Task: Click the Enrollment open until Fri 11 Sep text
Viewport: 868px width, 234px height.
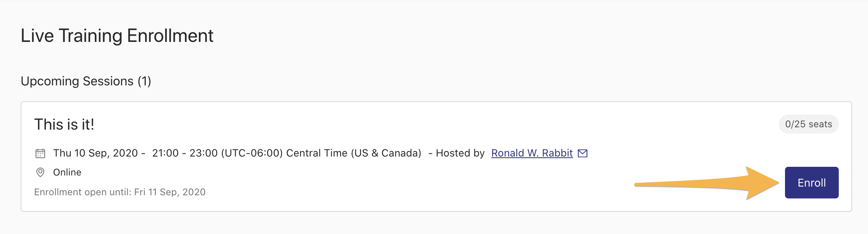Action: 120,192
